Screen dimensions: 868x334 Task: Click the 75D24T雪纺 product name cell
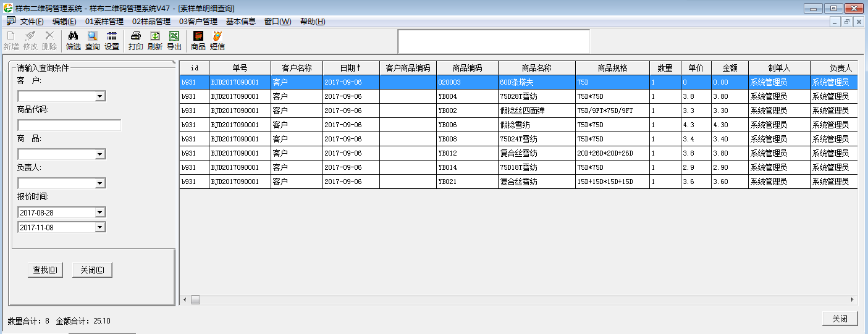coord(537,139)
